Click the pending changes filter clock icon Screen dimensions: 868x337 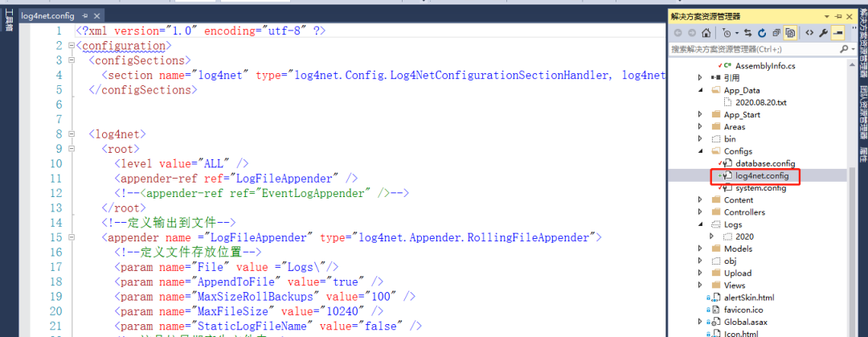(725, 33)
